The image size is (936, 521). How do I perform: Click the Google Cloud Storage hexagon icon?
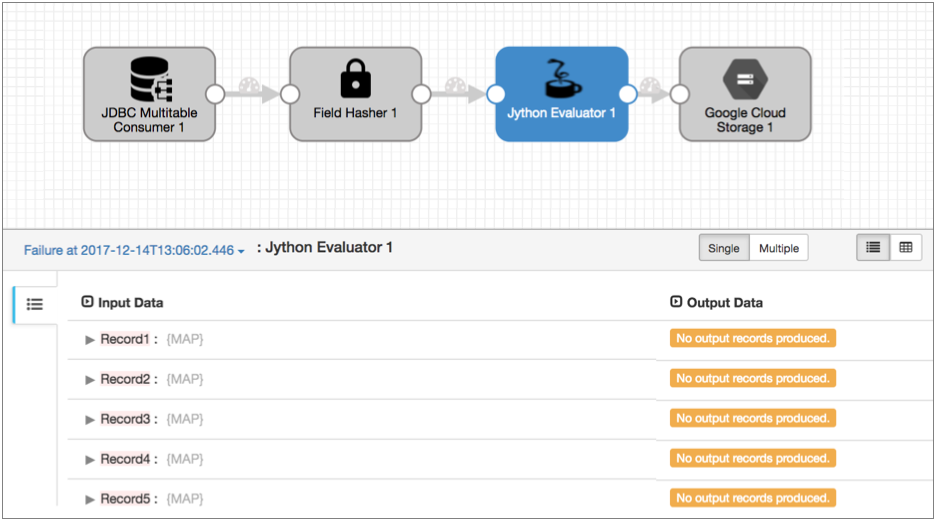[744, 79]
